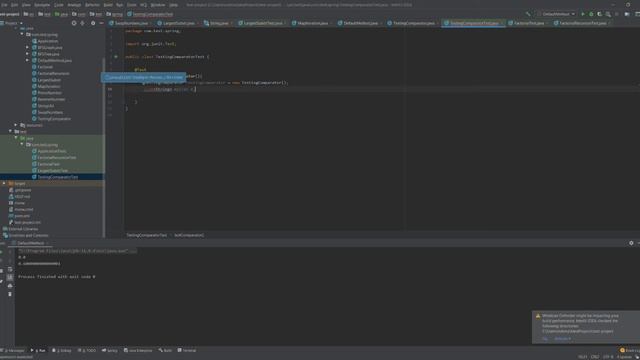640x360 pixels.
Task: Open the TODO tool window
Action: [x=87, y=350]
